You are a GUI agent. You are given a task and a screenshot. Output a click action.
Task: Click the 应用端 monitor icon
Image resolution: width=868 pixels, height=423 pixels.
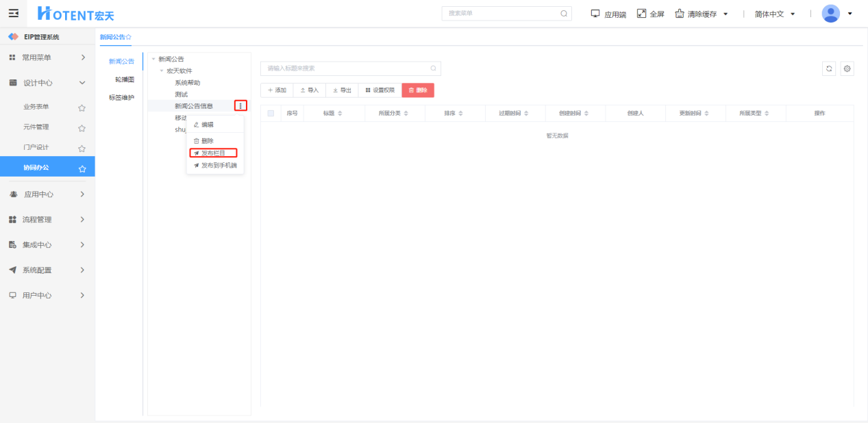tap(595, 13)
